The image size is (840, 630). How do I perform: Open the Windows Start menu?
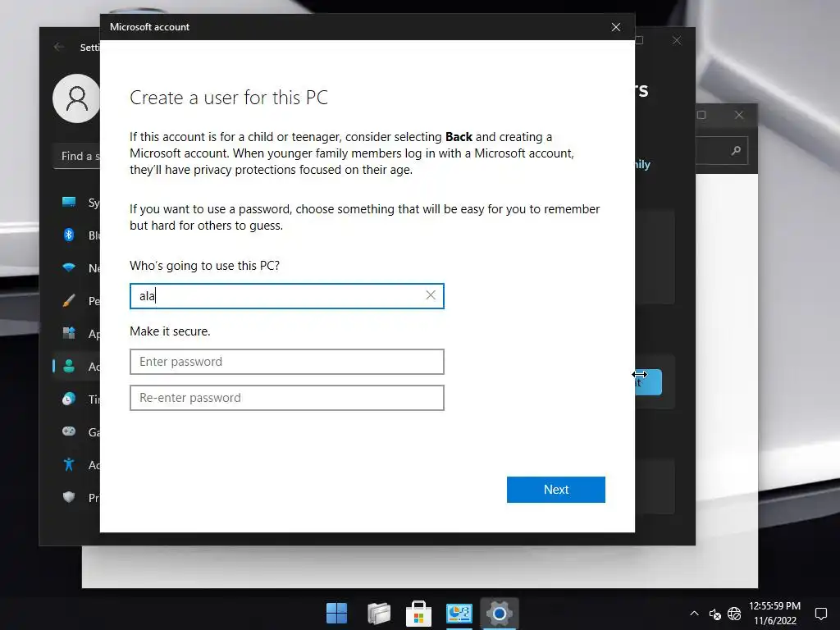click(x=337, y=613)
